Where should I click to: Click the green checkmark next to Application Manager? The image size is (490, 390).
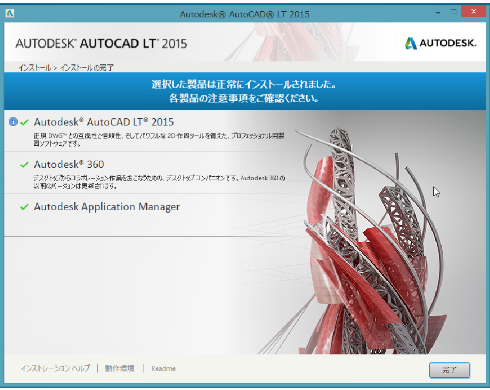point(24,207)
